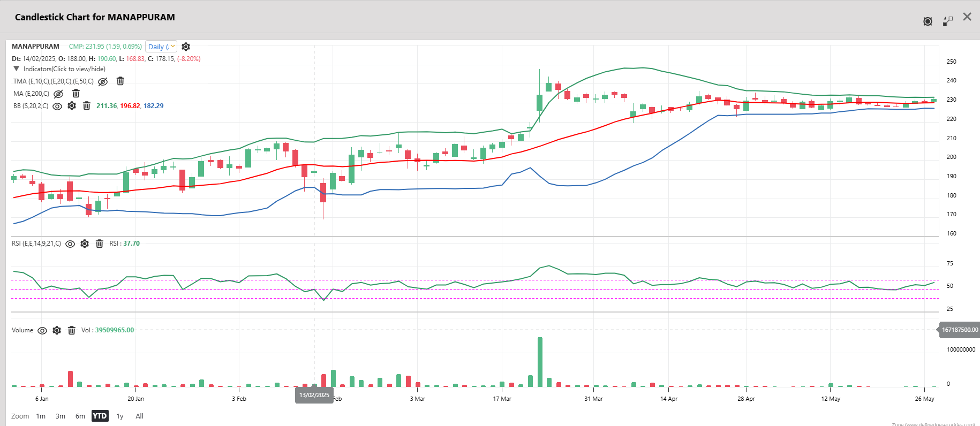The height and width of the screenshot is (426, 980).
Task: Click the 13/02/2025 crosshair date label
Action: click(x=314, y=395)
